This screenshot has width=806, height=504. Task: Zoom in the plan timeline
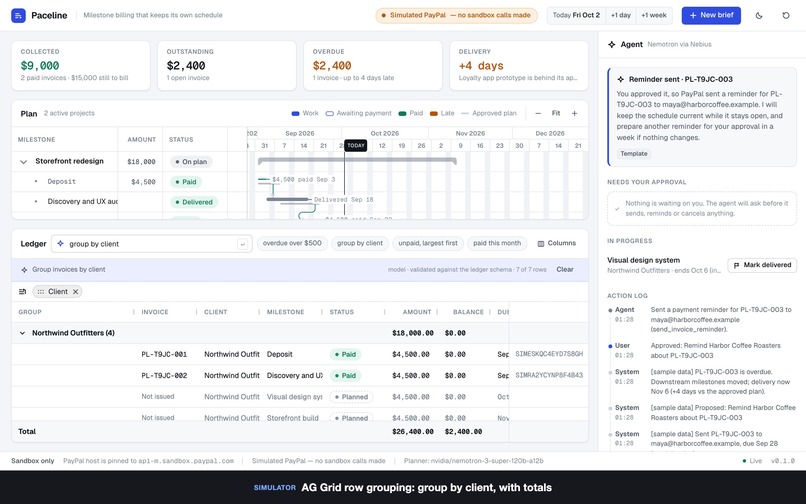point(574,113)
